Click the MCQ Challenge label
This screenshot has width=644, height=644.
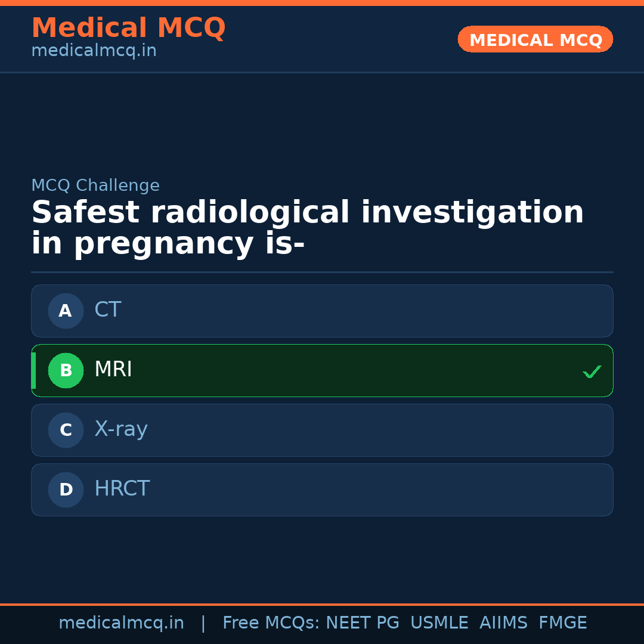pyautogui.click(x=95, y=185)
